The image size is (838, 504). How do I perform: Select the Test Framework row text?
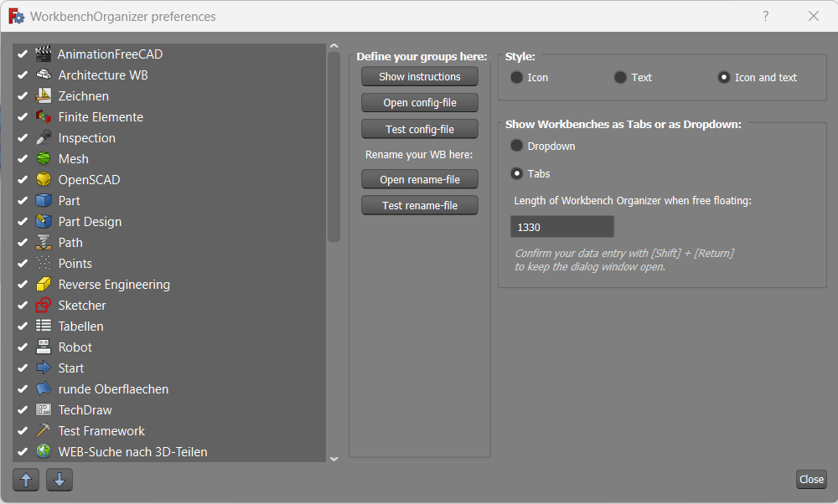(101, 430)
